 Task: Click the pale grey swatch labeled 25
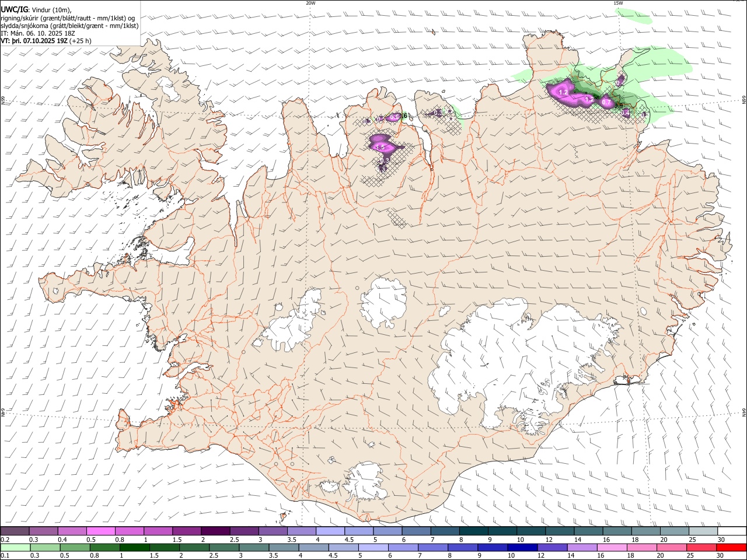[x=703, y=531]
